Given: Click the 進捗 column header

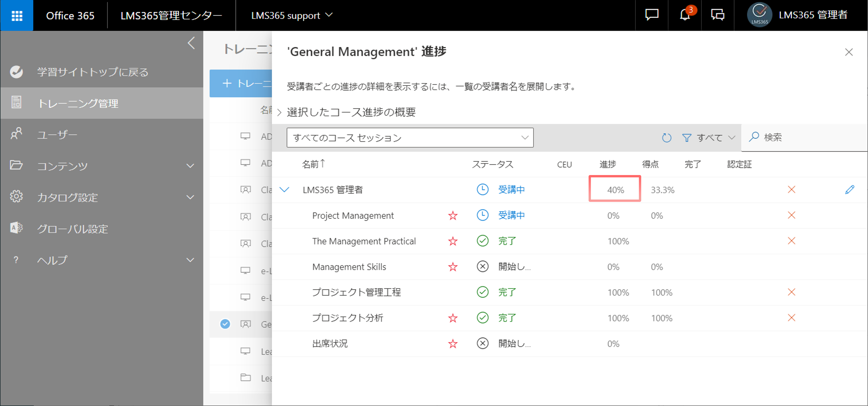Looking at the screenshot, I should [608, 164].
